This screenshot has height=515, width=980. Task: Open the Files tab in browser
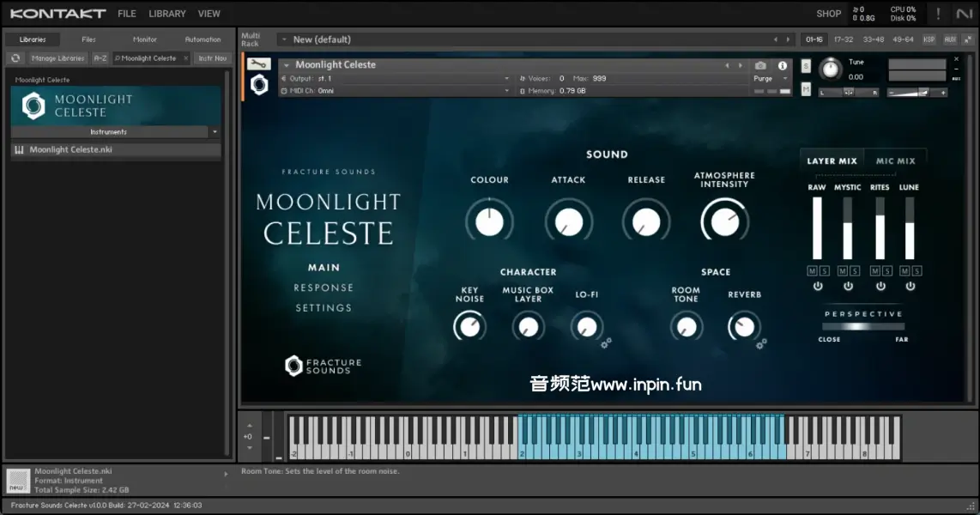pyautogui.click(x=88, y=39)
